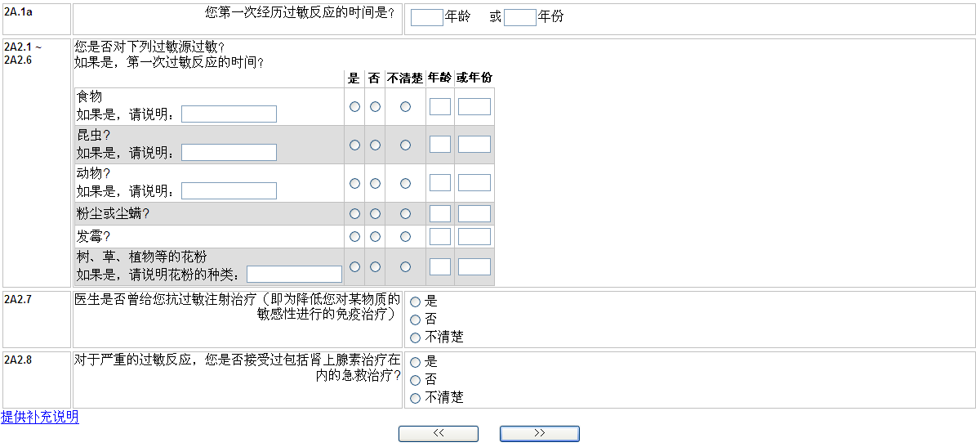Viewport: 980px width, 447px height.
Task: Click the 年龄 box in the 动物 row
Action: 440,183
